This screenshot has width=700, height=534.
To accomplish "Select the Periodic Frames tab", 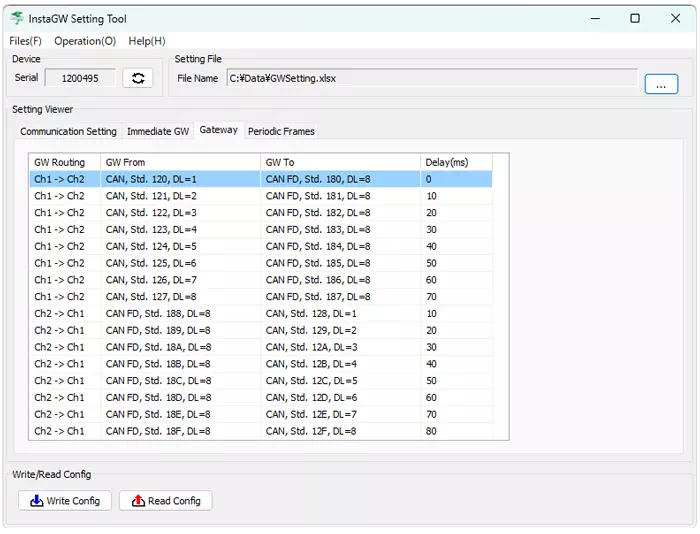I will tap(281, 131).
